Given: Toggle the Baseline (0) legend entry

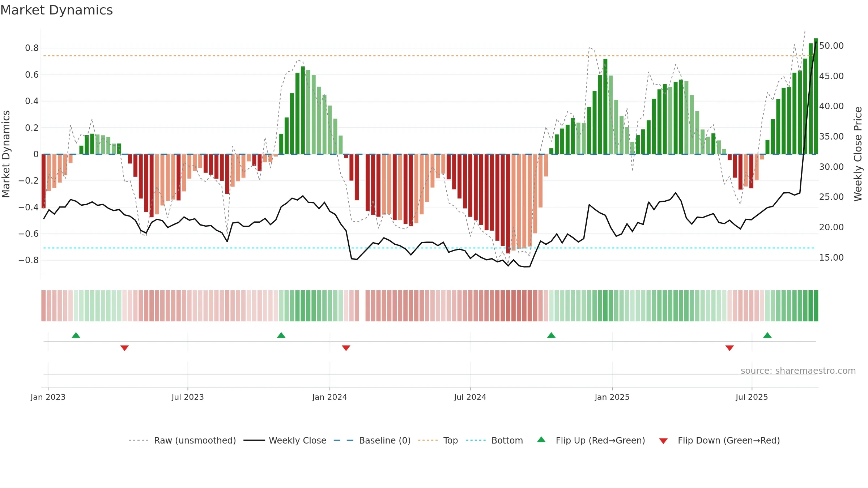Looking at the screenshot, I should coord(372,440).
